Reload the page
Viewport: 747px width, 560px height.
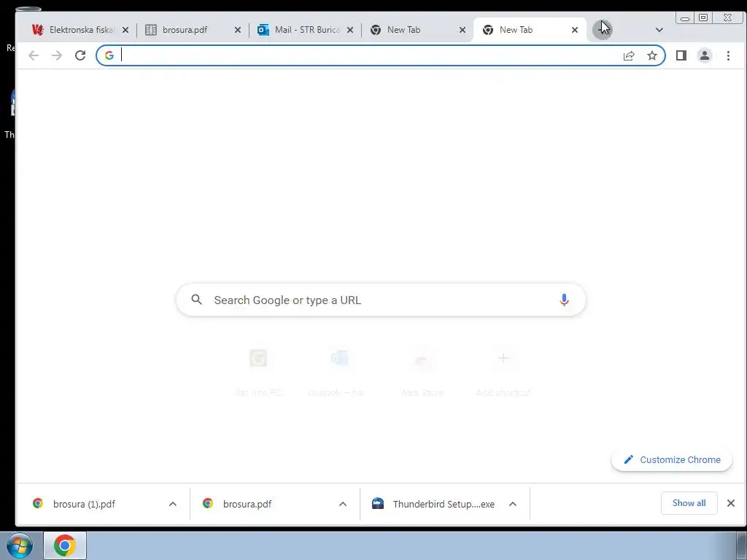click(80, 55)
